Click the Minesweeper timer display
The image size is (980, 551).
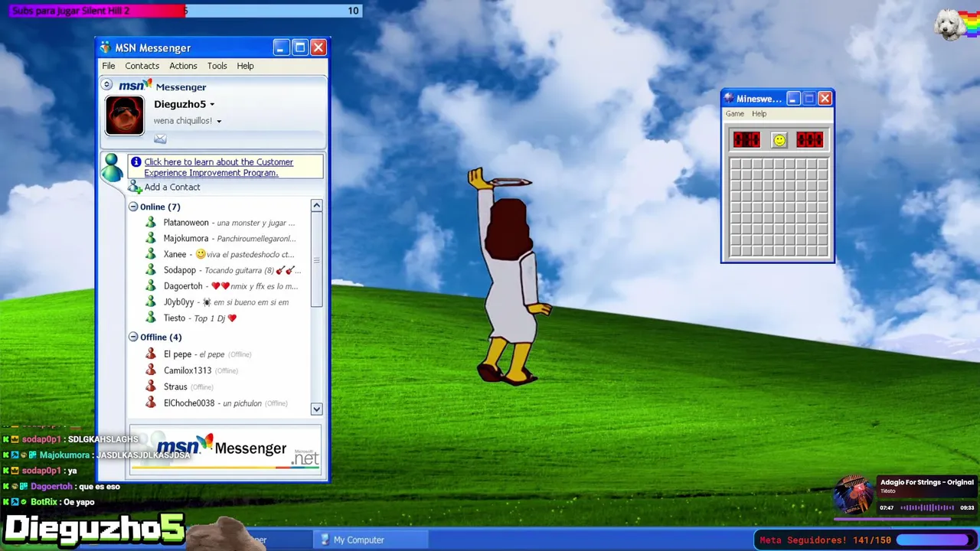click(810, 140)
